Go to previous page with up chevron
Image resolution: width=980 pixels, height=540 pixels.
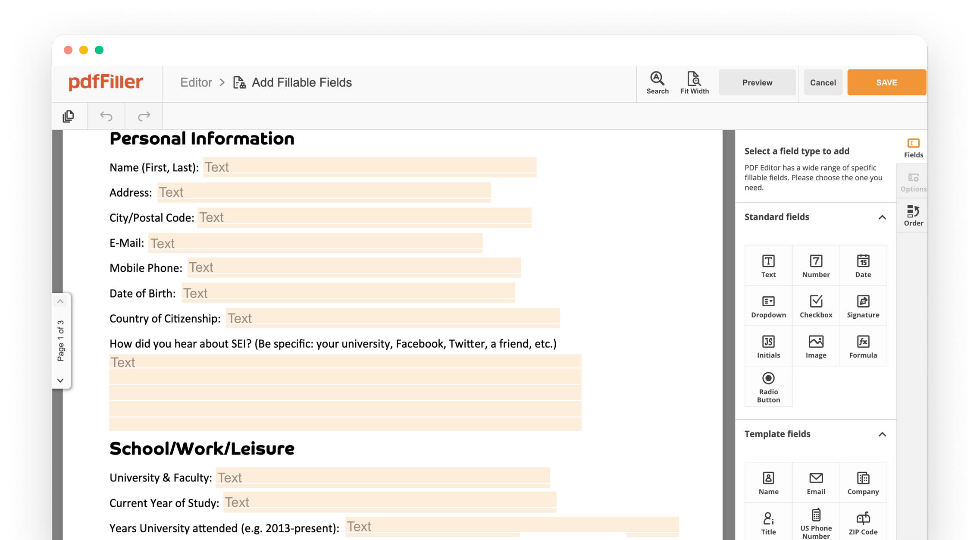coord(60,301)
